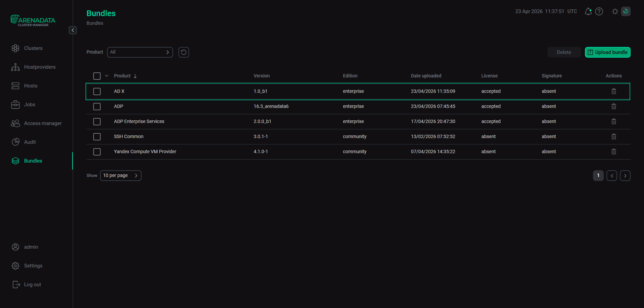
Task: Reset the product filter
Action: (x=184, y=52)
